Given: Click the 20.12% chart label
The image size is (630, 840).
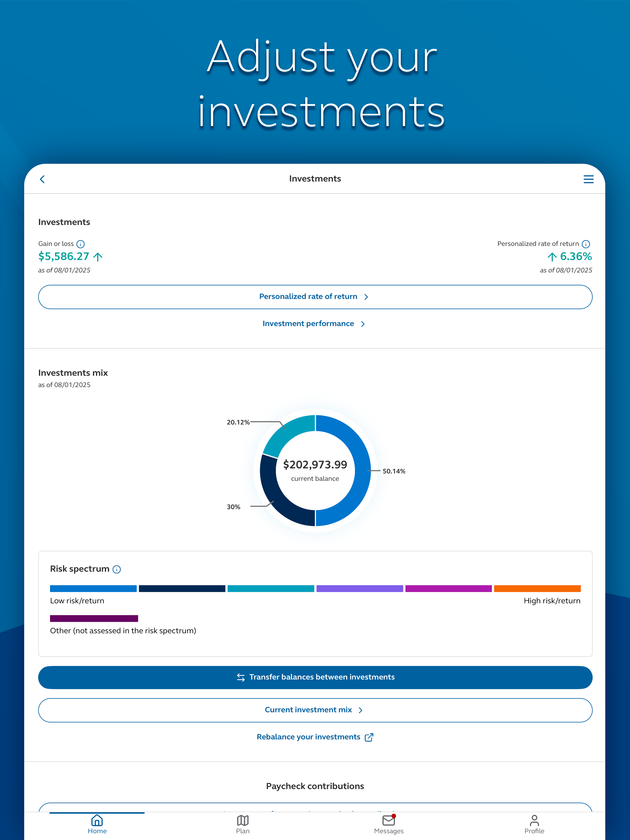Looking at the screenshot, I should pyautogui.click(x=238, y=422).
